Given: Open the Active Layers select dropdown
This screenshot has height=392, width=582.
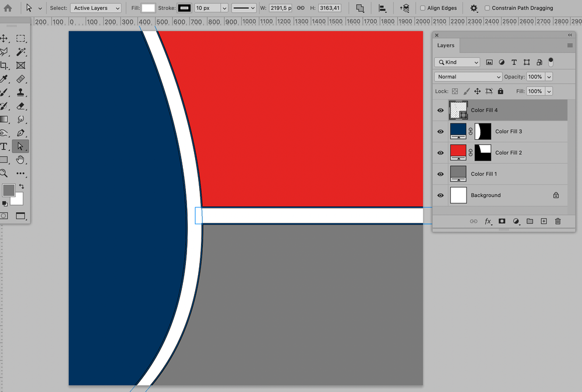Looking at the screenshot, I should tap(96, 8).
